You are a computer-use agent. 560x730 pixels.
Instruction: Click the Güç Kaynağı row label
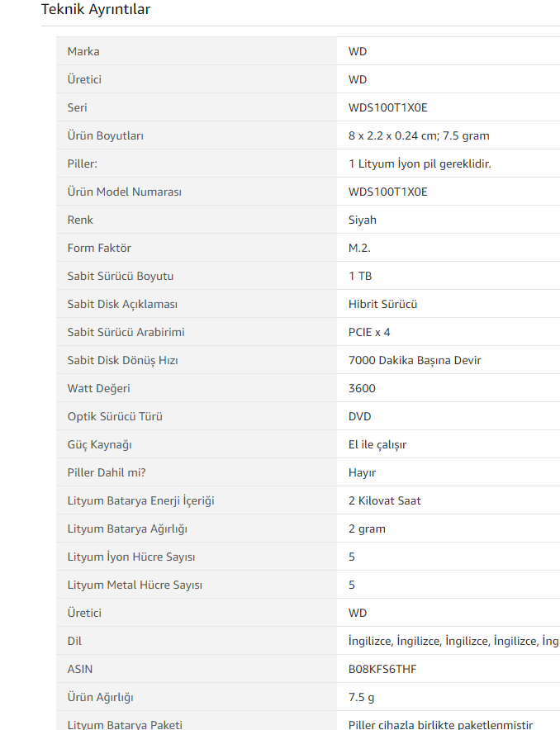pos(99,444)
